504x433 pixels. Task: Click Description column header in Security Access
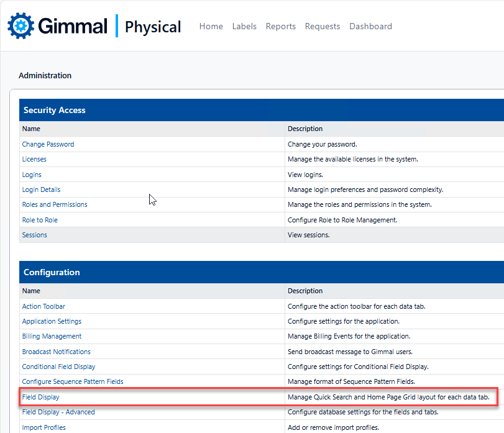pos(305,129)
